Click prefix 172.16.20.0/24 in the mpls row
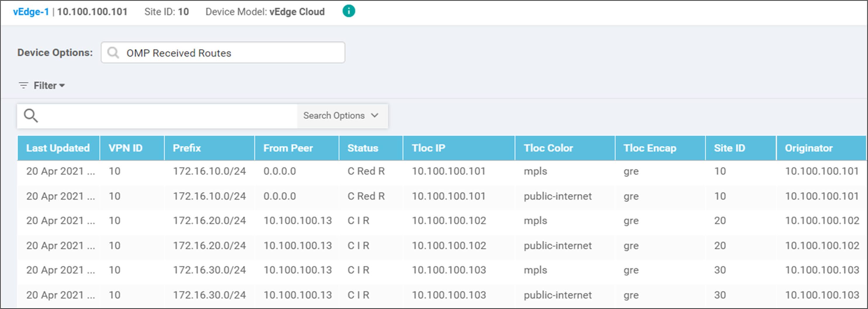868x309 pixels. click(209, 221)
